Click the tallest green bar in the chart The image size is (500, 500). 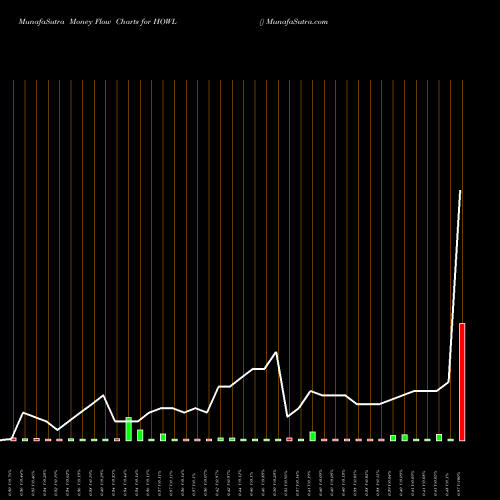129,429
